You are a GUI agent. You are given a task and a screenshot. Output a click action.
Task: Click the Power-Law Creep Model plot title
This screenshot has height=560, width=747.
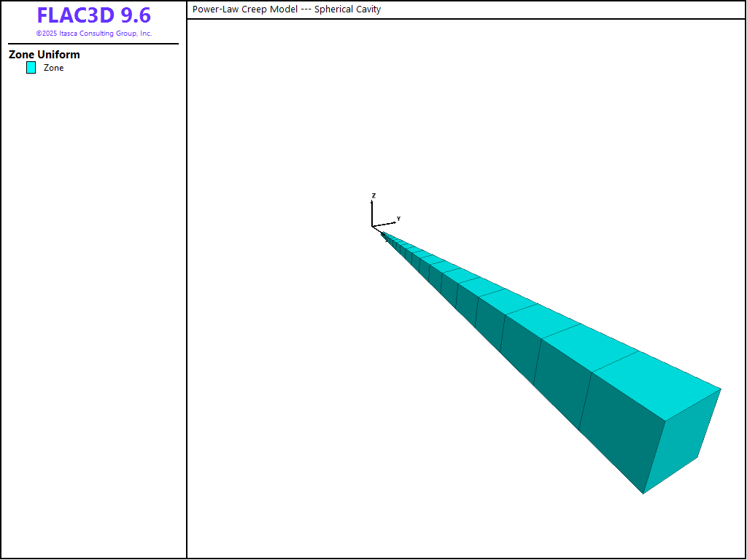point(287,9)
